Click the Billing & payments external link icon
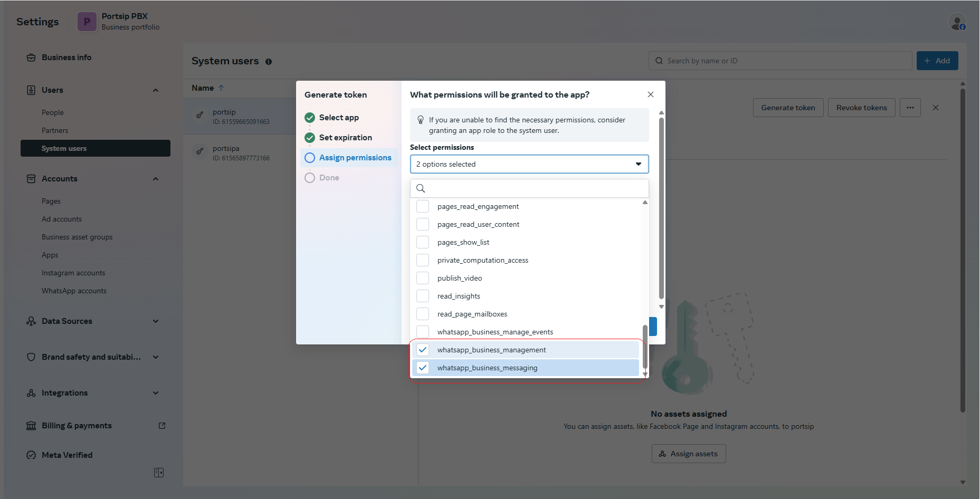The width and height of the screenshot is (980, 499). [162, 426]
